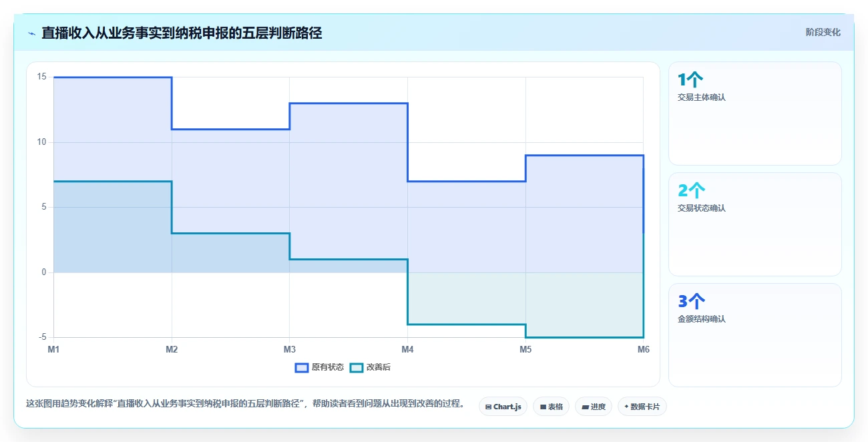The image size is (868, 442).
Task: Click the 阶段变化 label in header
Action: (x=823, y=32)
